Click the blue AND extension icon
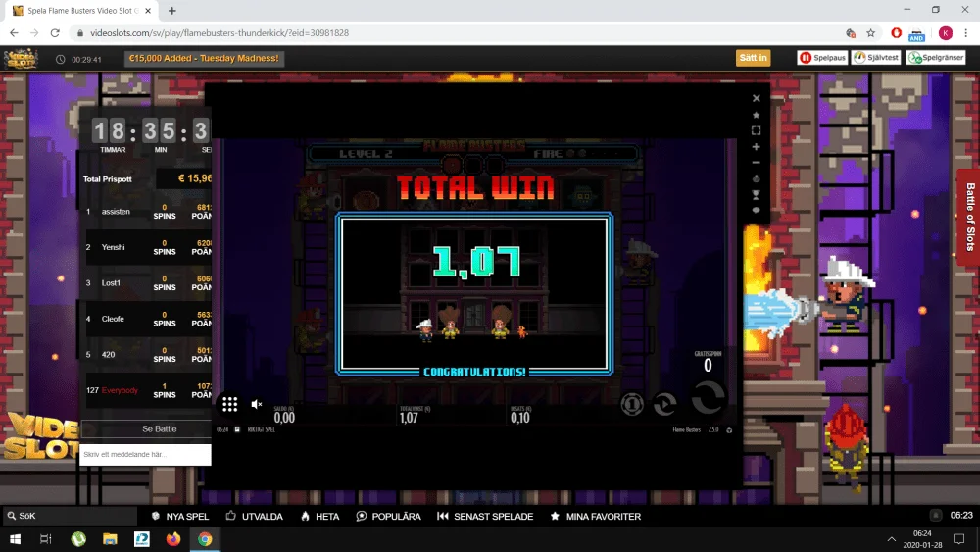Image resolution: width=980 pixels, height=552 pixels. 917,34
